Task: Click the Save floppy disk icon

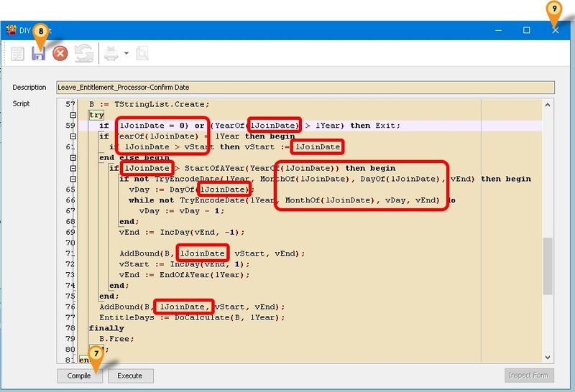Action: [x=38, y=54]
